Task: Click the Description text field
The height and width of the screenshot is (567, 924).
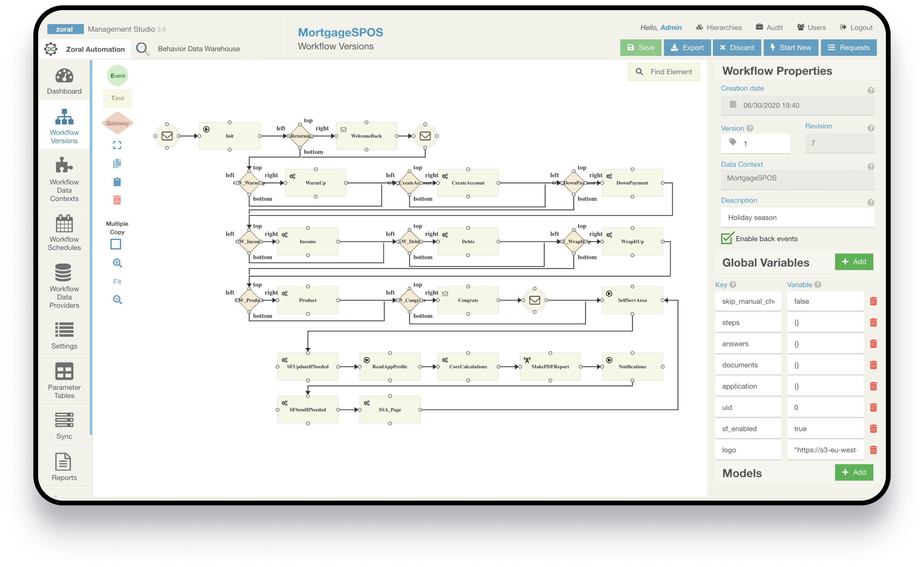Action: [x=797, y=218]
